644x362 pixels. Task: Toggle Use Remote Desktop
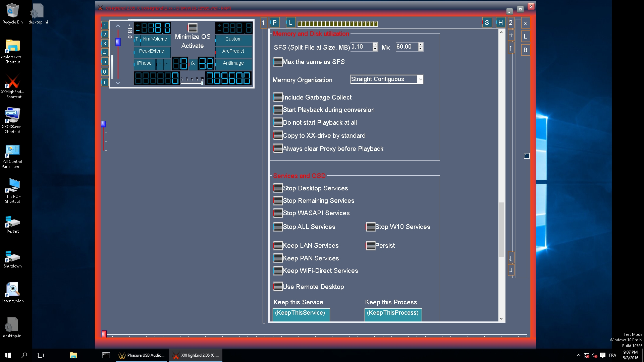(278, 287)
